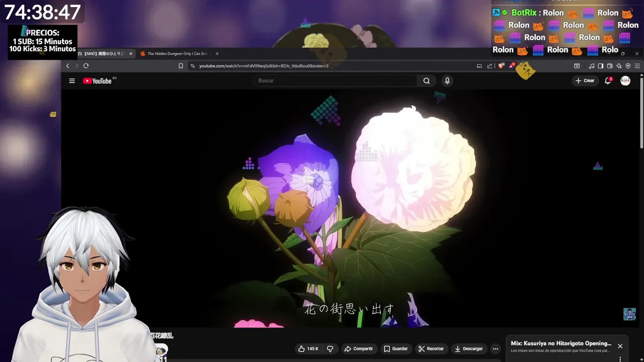Click the Crear button
The image size is (644, 362).
585,81
